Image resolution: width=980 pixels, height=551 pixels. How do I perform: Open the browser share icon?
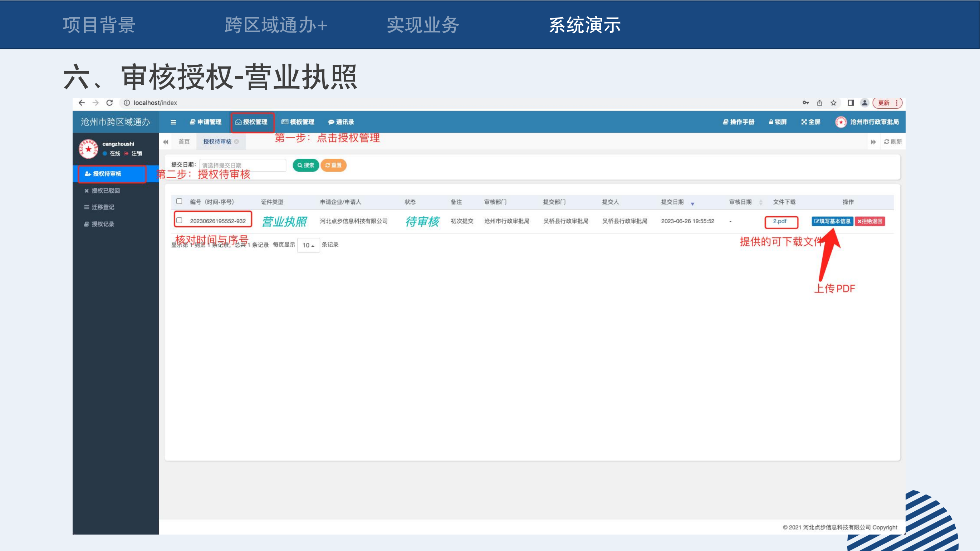[819, 103]
